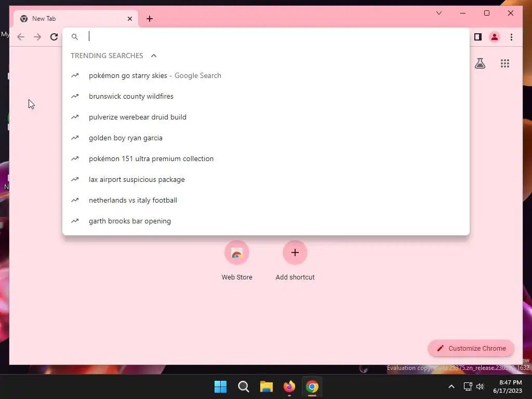Minimize the Chrome window
The width and height of the screenshot is (532, 399).
(463, 13)
